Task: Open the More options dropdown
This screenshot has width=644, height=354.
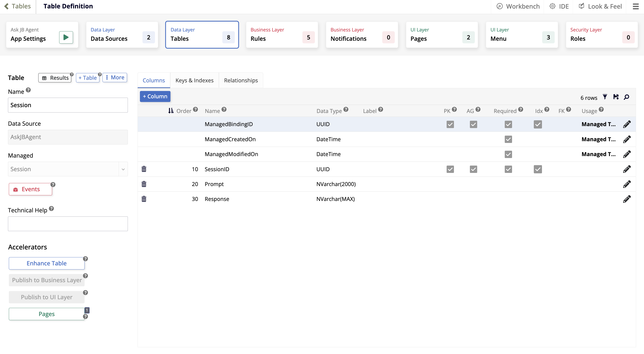Action: click(x=115, y=78)
